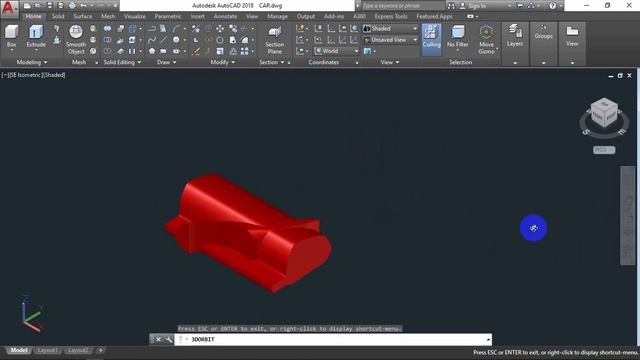Open the AutoCAD application menu (red A)

tap(9, 8)
